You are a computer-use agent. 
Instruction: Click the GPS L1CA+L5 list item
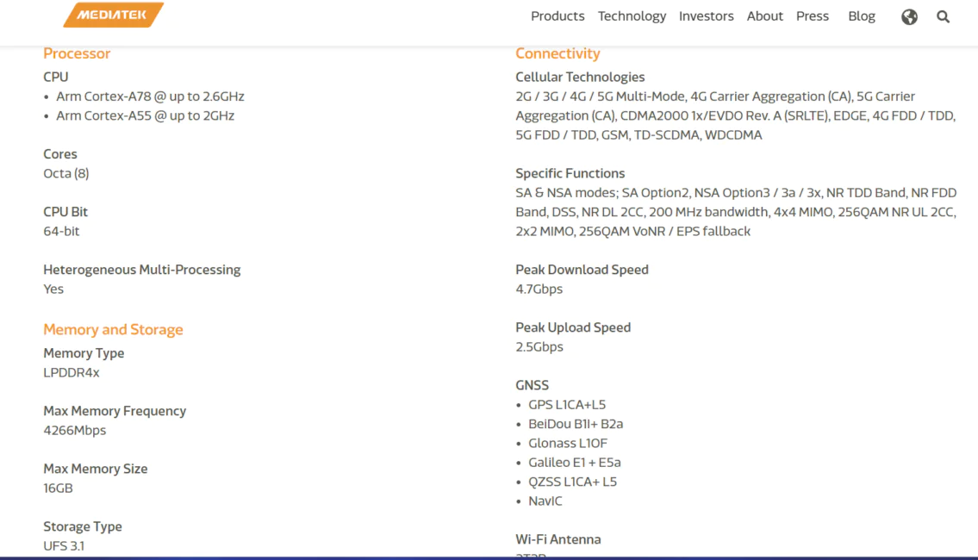(567, 405)
